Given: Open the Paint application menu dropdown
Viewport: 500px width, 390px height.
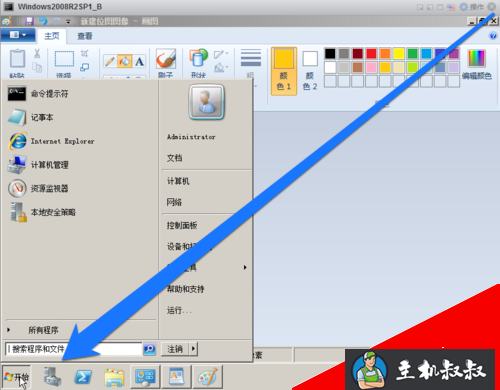Looking at the screenshot, I should click(x=18, y=35).
